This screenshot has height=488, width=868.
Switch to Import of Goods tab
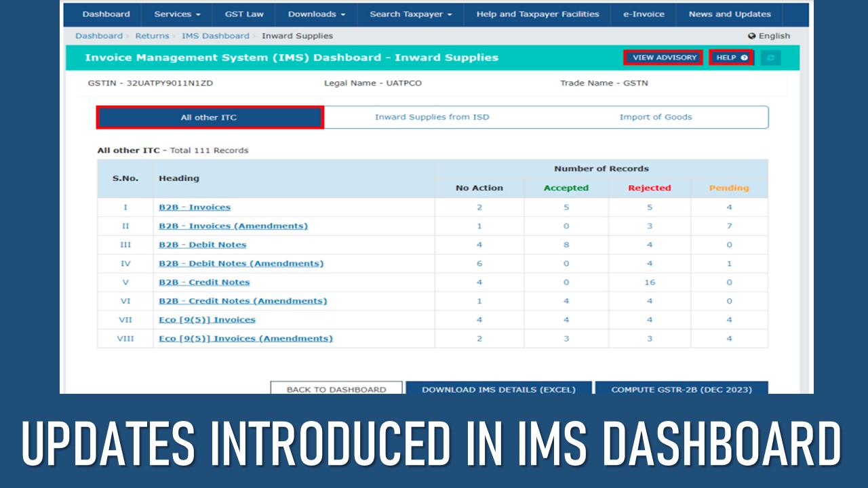(x=656, y=117)
